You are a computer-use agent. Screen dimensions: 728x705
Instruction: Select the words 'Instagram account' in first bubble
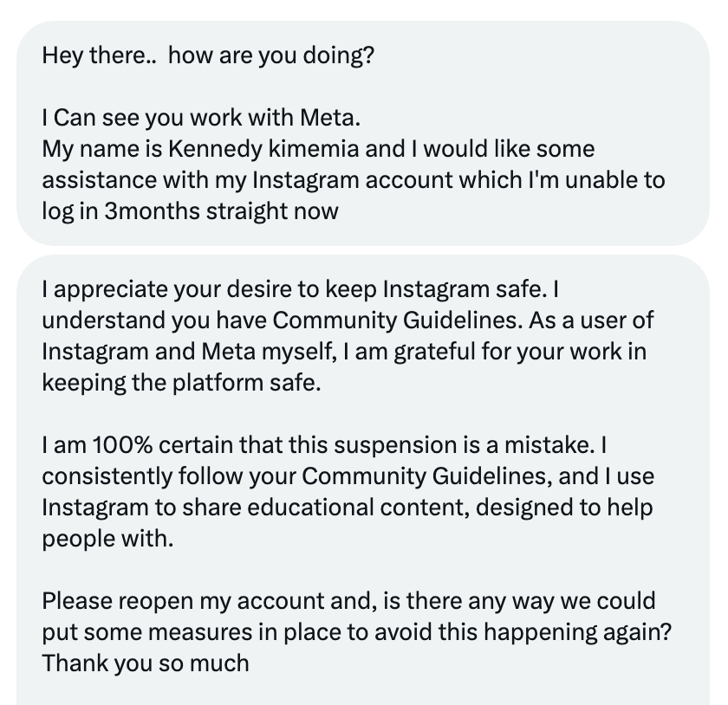(353, 180)
